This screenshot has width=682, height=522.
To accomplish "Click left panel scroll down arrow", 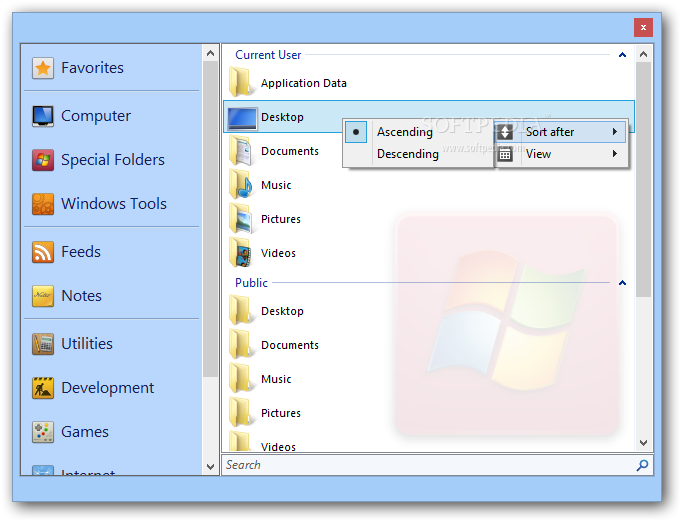I will tap(211, 467).
